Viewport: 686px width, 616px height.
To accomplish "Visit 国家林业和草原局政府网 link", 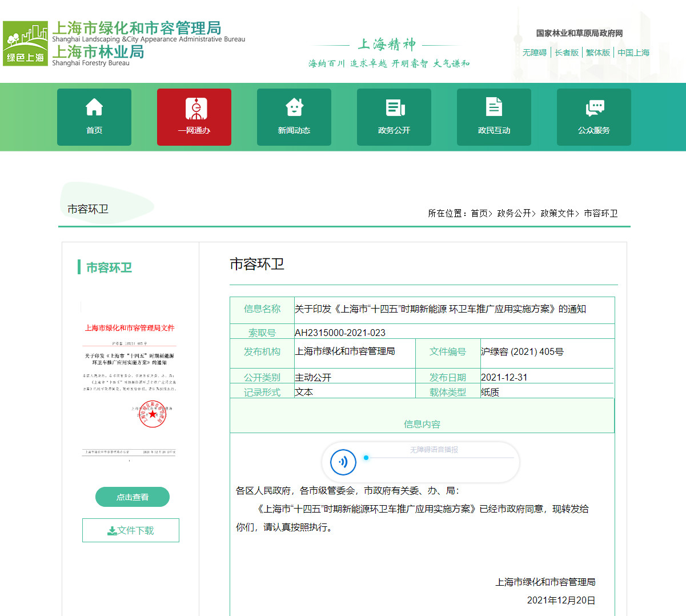I will (x=579, y=33).
